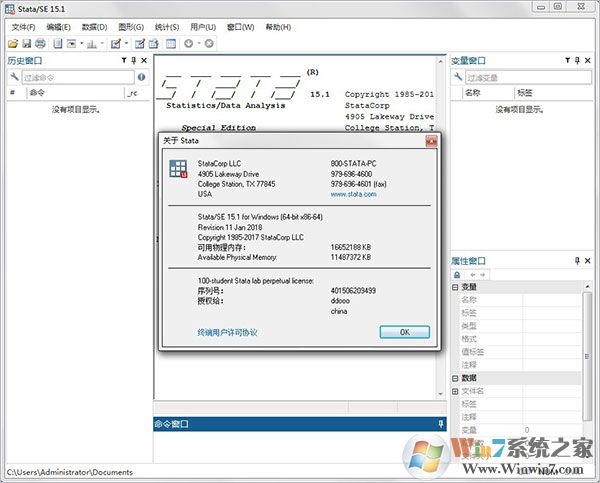The image size is (600, 483).
Task: Open the Data Editor (edit) icon
Action: pyautogui.click(x=140, y=44)
